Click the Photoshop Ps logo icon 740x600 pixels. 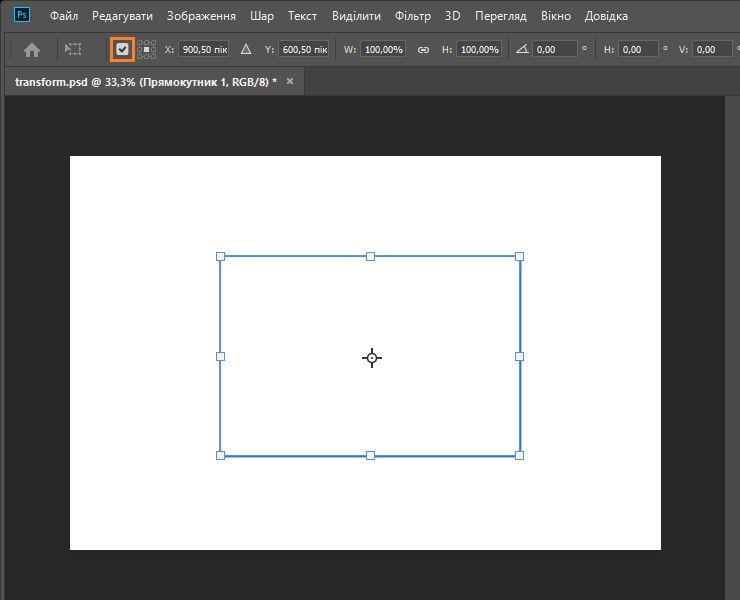(x=22, y=15)
